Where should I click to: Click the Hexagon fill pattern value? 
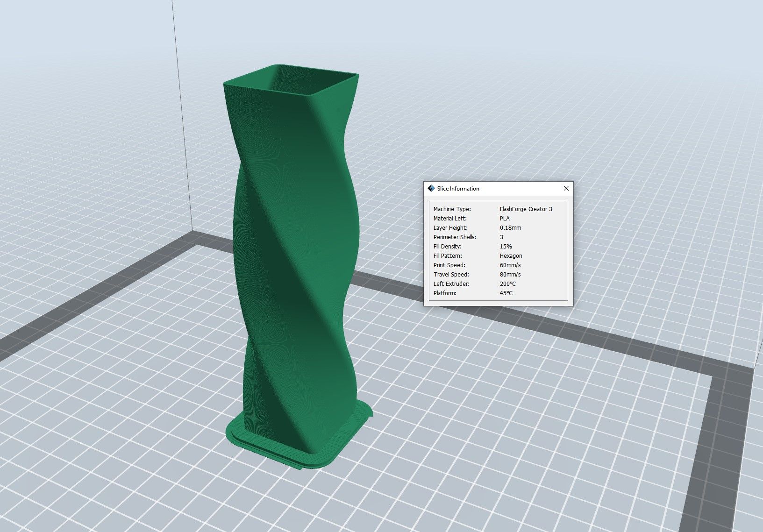click(511, 256)
